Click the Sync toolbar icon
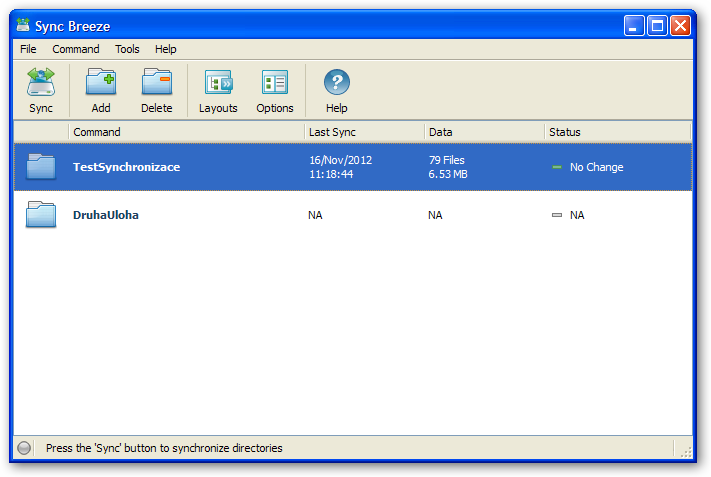Screen dimensions: 711x477 click(41, 82)
